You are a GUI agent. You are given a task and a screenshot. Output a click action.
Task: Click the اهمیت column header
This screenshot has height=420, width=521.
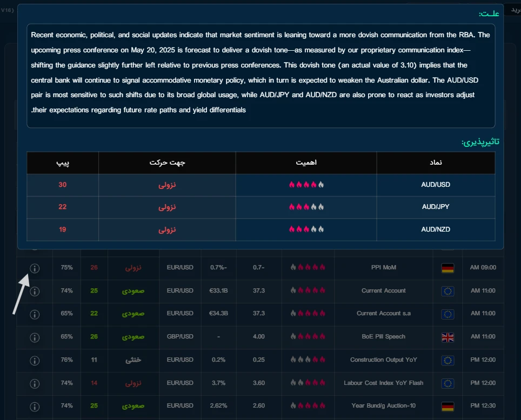point(306,162)
